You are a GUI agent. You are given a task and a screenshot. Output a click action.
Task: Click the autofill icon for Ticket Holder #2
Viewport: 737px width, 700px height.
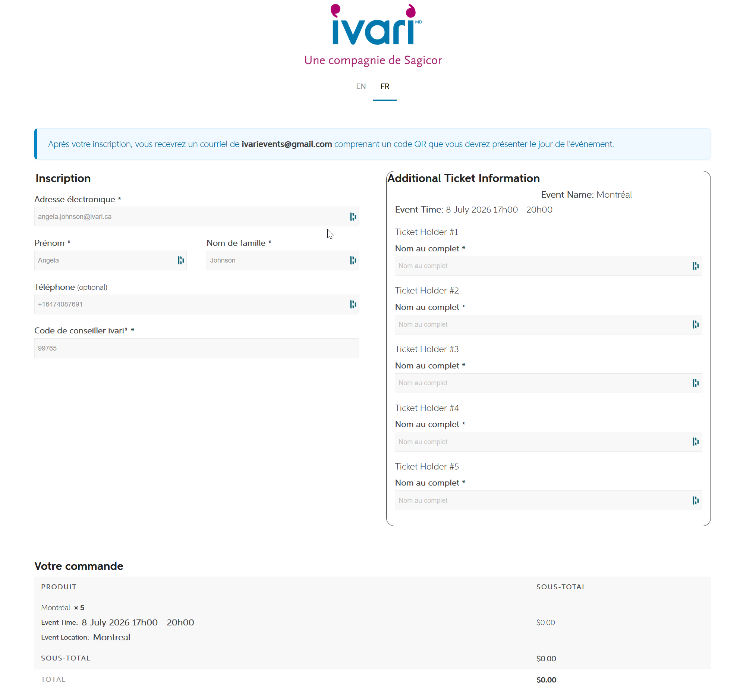[x=695, y=324]
